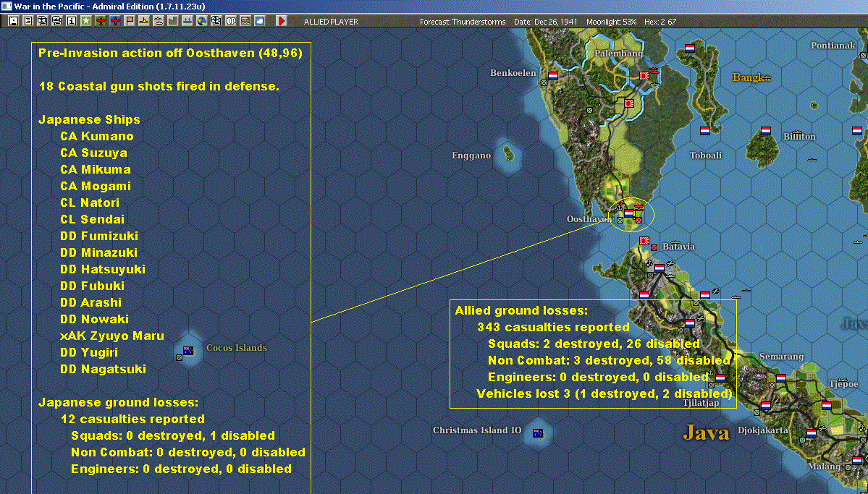Click the Enggano island on the map
Image resolution: width=868 pixels, height=494 pixels.
pyautogui.click(x=509, y=154)
